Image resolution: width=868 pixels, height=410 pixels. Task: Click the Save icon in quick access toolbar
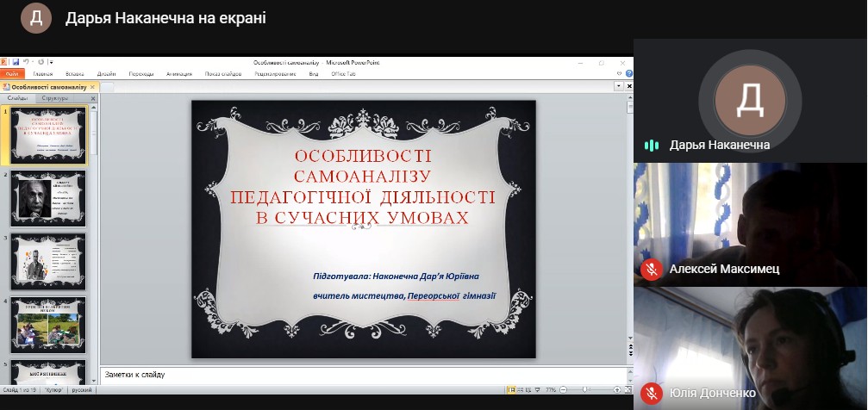(16, 62)
